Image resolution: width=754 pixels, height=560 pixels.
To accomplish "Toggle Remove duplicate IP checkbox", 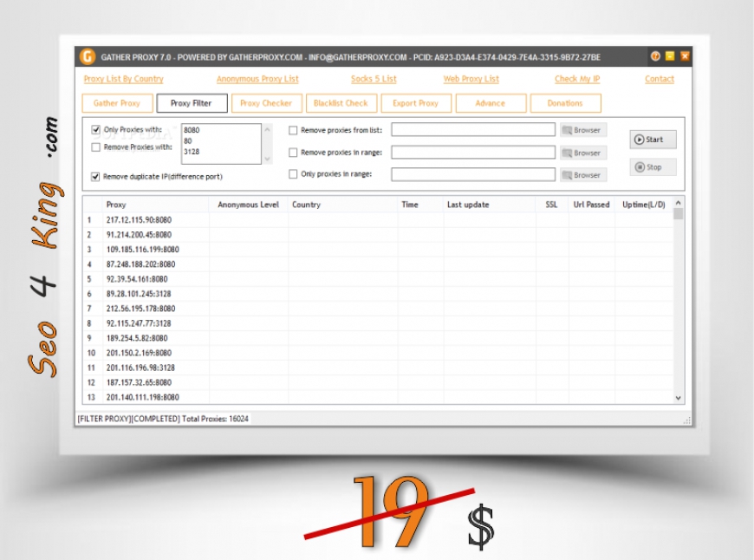I will (x=95, y=177).
